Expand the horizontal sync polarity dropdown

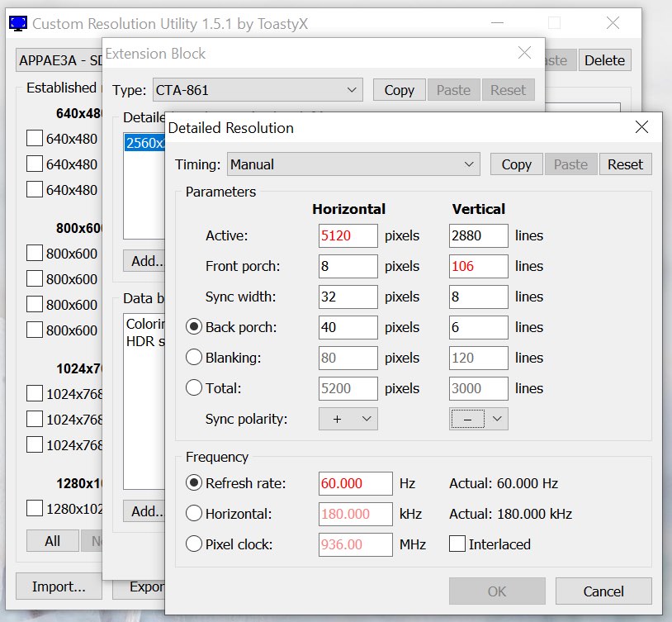348,419
